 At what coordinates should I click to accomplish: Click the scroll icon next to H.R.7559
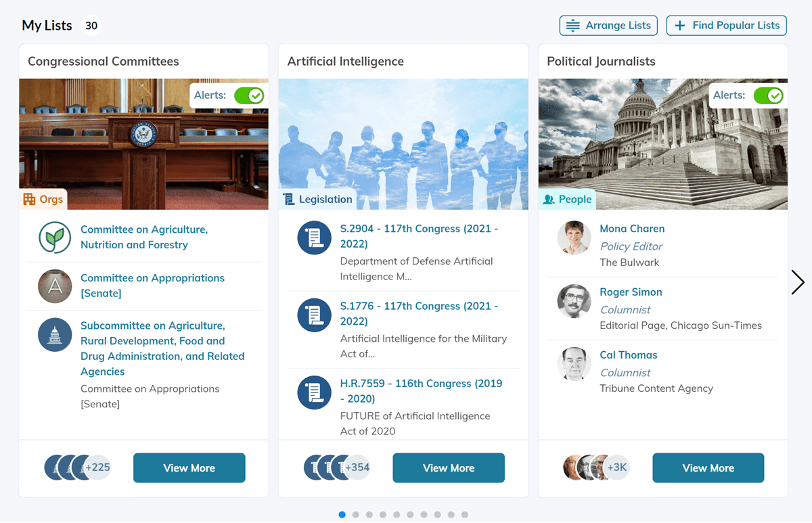coord(314,392)
